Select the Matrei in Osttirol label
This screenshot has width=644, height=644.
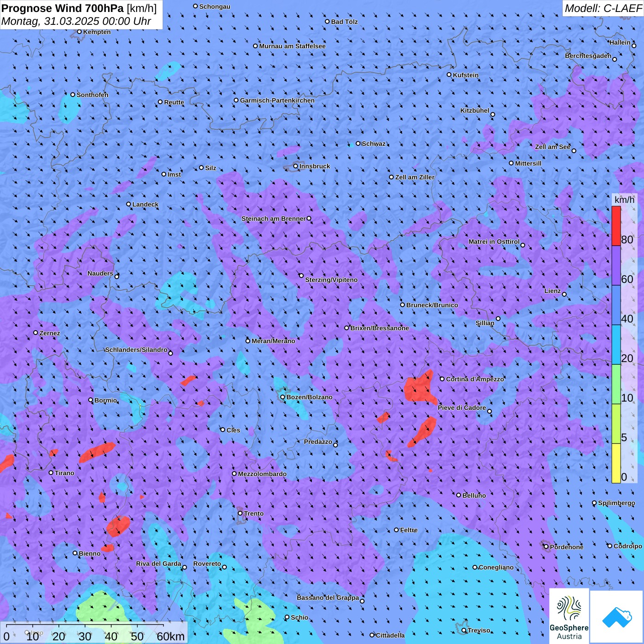coord(494,241)
